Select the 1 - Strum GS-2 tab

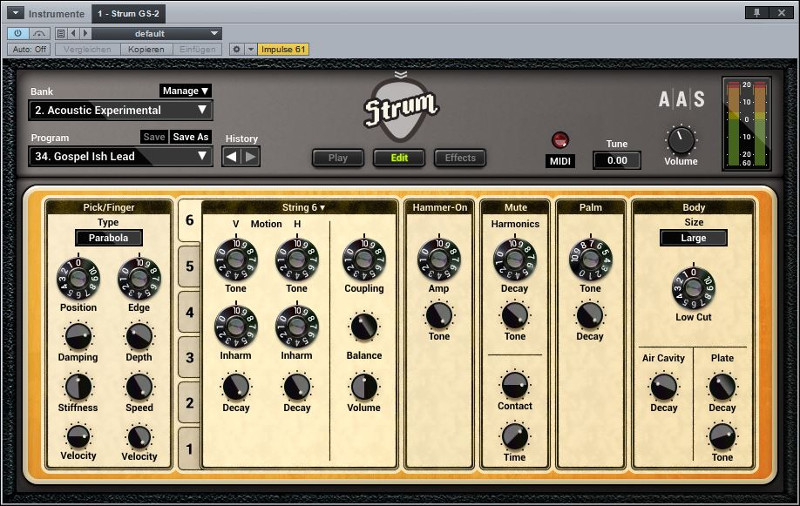coord(128,14)
